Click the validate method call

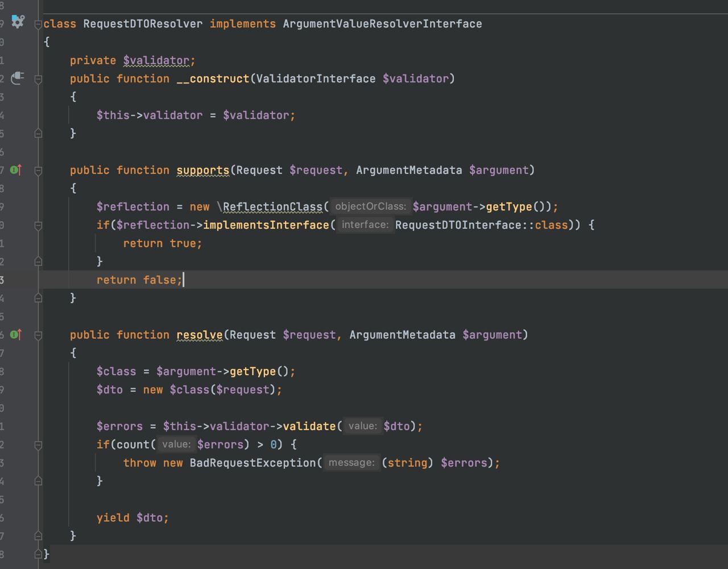pos(309,426)
